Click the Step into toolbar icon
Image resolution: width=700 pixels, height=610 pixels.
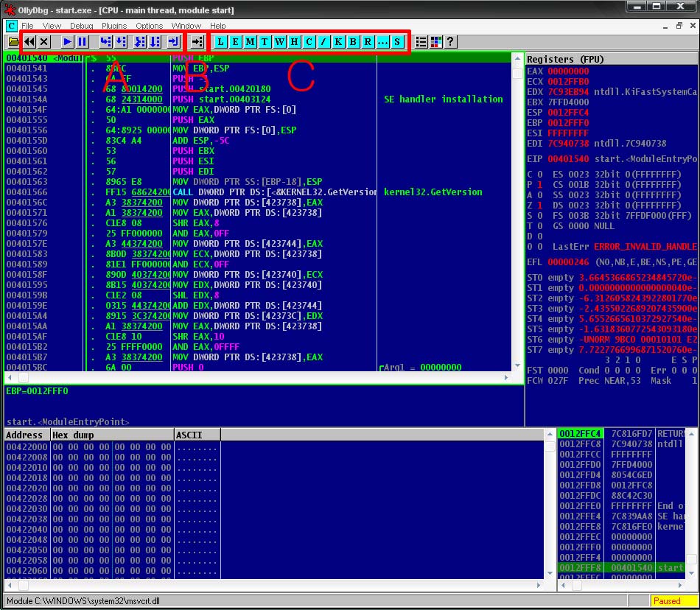(x=106, y=42)
